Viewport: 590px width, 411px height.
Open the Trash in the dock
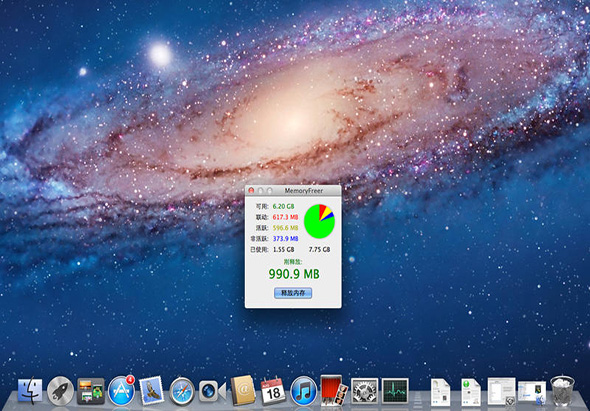tap(562, 390)
